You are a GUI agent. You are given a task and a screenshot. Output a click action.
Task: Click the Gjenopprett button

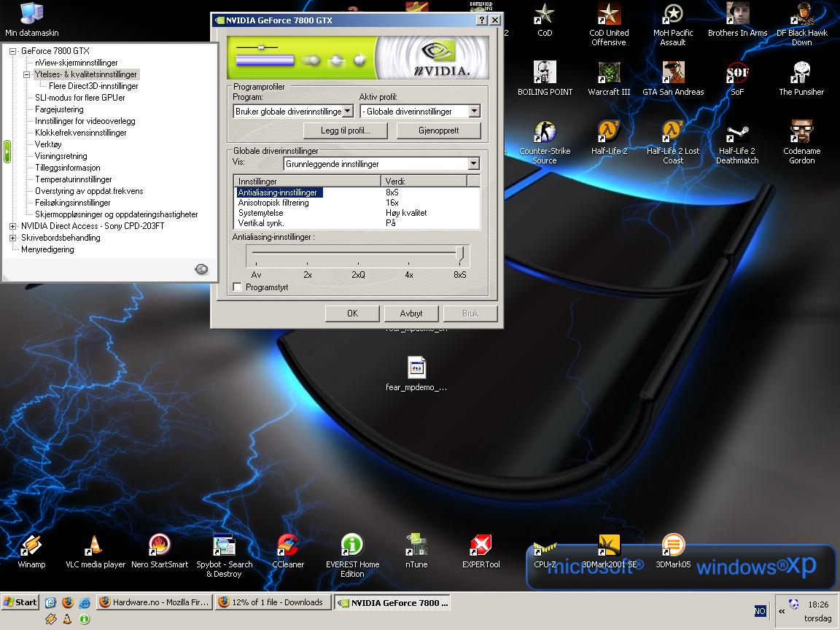439,131
